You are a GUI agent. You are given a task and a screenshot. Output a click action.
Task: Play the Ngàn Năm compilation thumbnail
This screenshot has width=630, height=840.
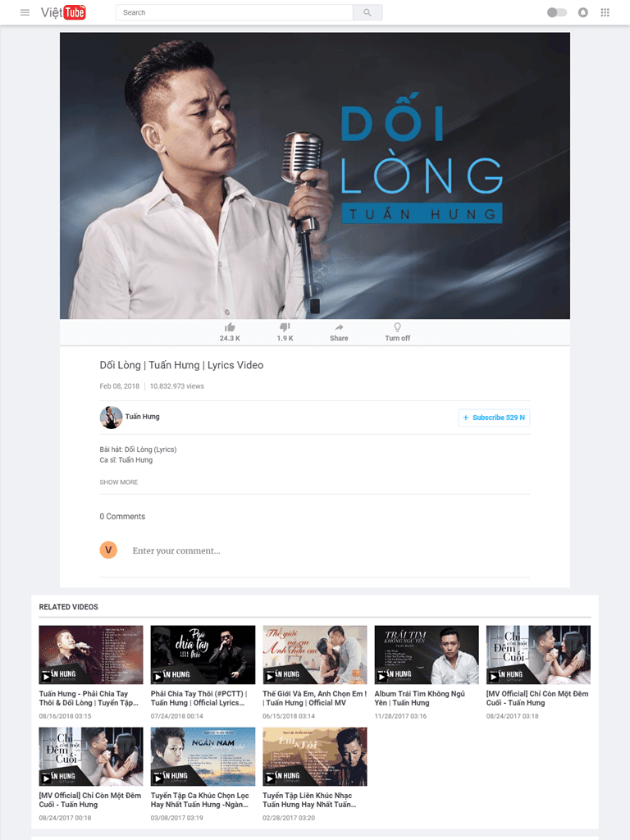click(203, 756)
